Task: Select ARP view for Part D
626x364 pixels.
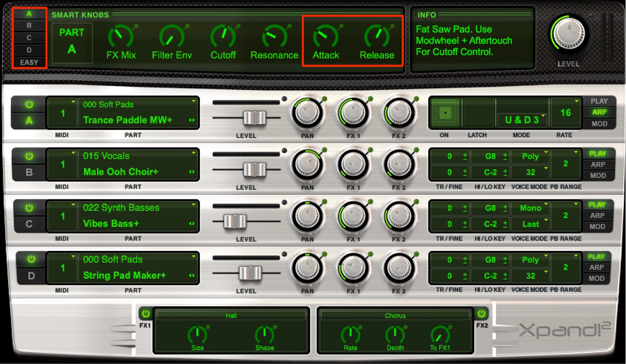Action: (596, 267)
